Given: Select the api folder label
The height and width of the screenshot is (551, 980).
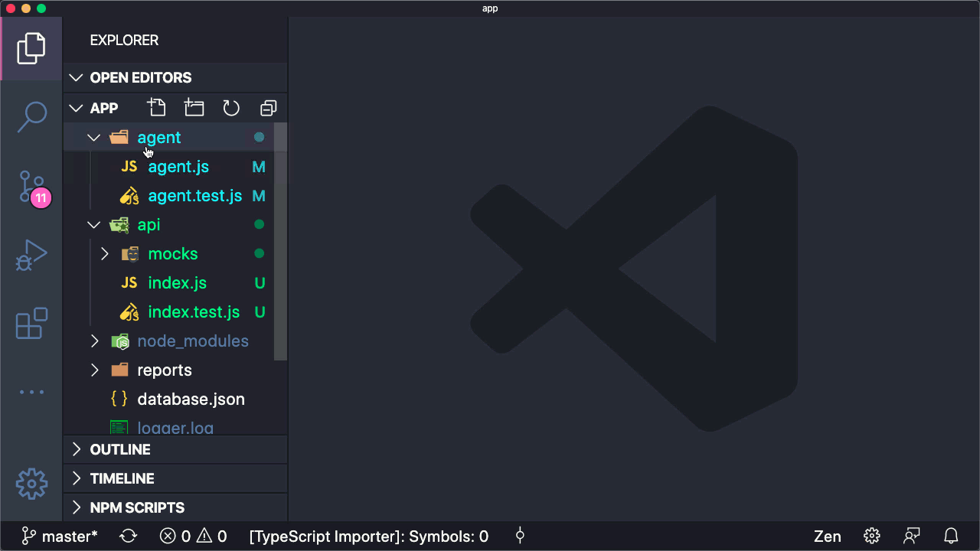Looking at the screenshot, I should pyautogui.click(x=149, y=225).
